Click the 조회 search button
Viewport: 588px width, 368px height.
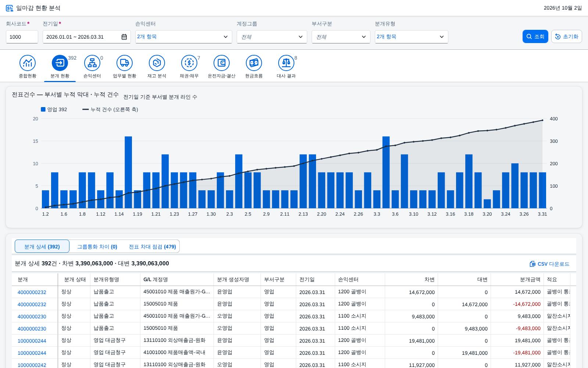pos(535,36)
